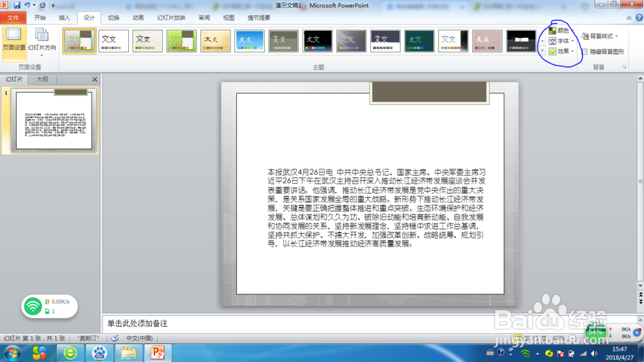Apply the gray gradient theme thumbnail
The height and width of the screenshot is (362, 644).
[351, 41]
